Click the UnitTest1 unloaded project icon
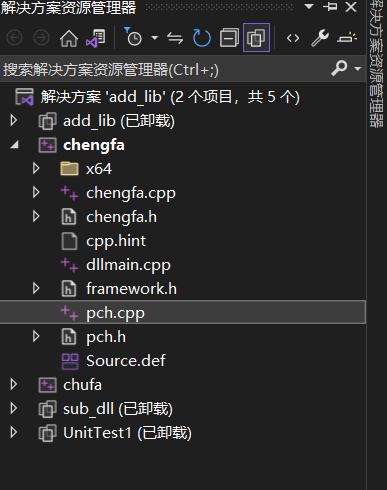 [47, 433]
